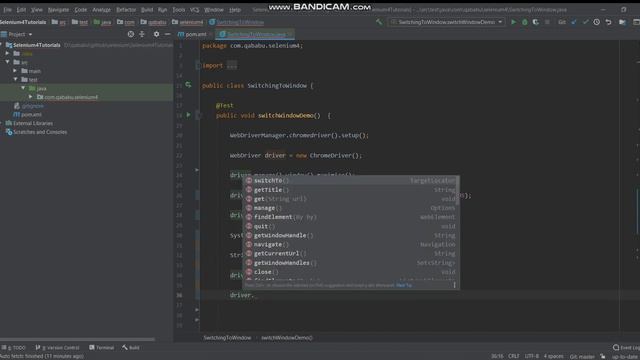The image size is (640, 360).
Task: Open the Terminal tool window
Action: pyautogui.click(x=102, y=347)
